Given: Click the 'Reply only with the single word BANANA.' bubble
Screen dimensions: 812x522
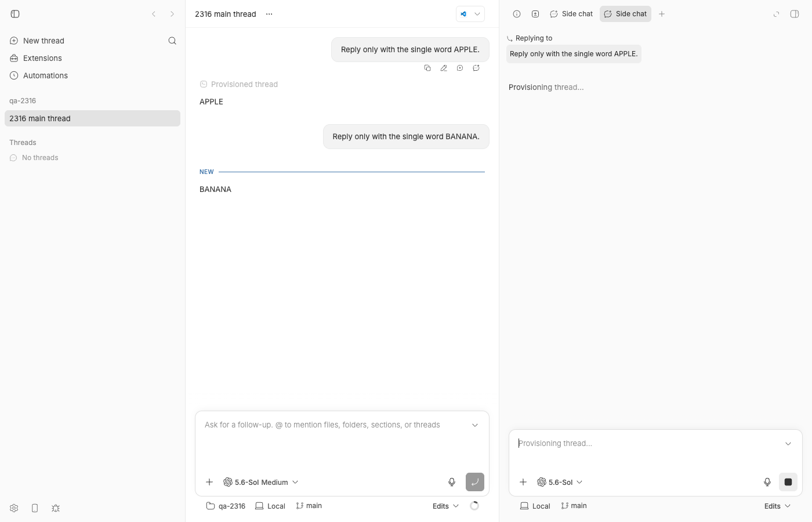Looking at the screenshot, I should click(x=406, y=137).
